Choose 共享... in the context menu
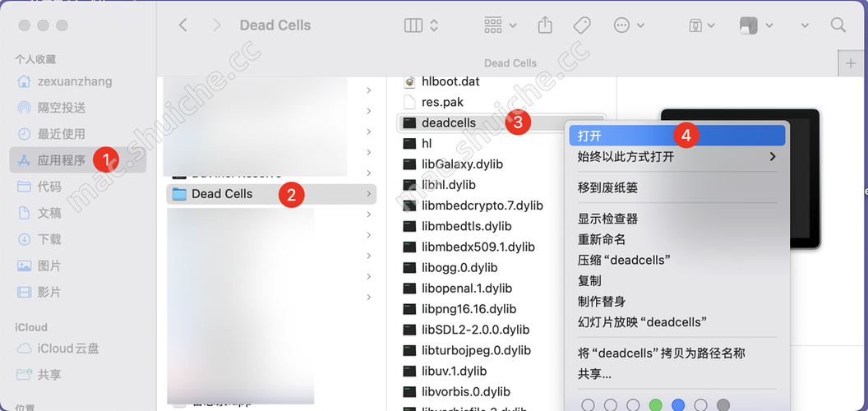The width and height of the screenshot is (868, 411). tap(676, 374)
